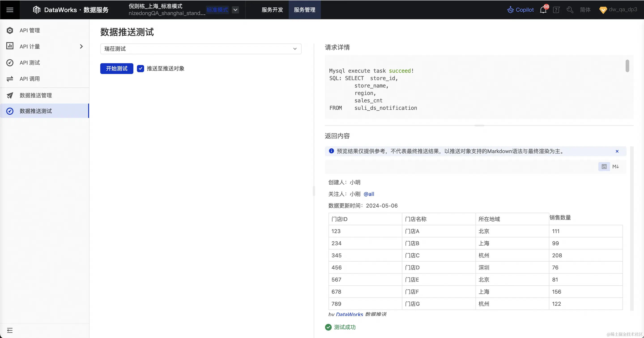Open API 测试 in sidebar
Screen dimensions: 644x338
(x=30, y=63)
